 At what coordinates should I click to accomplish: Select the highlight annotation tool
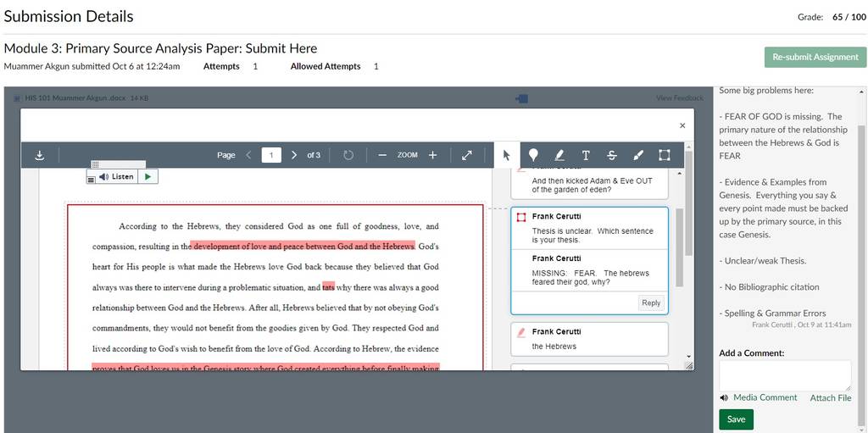[559, 155]
